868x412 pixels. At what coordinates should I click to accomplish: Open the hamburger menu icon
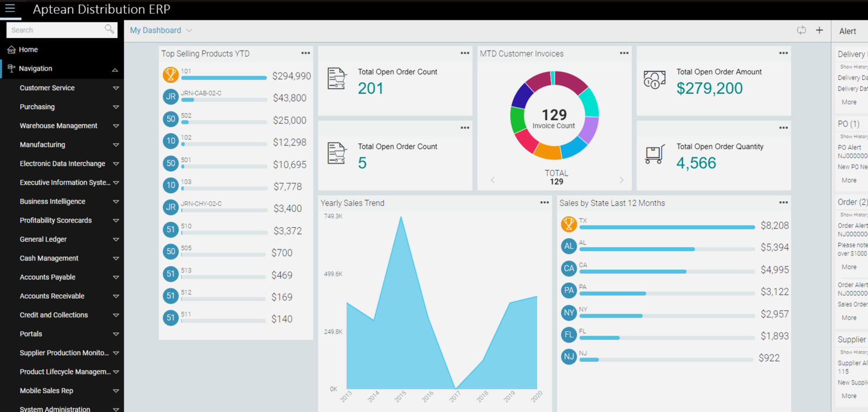[x=10, y=8]
